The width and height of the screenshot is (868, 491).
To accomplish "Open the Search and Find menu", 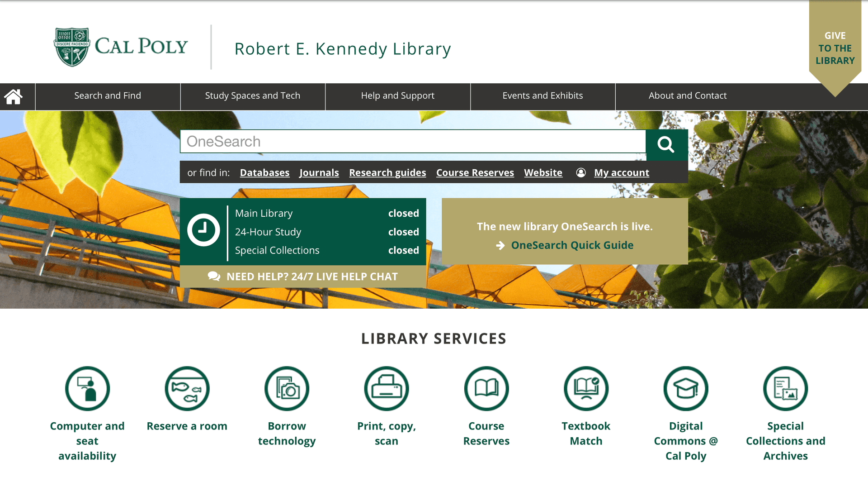I will (x=108, y=96).
